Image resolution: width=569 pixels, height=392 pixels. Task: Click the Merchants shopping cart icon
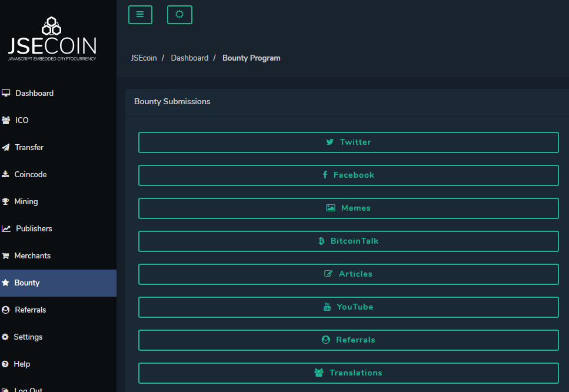click(x=6, y=255)
